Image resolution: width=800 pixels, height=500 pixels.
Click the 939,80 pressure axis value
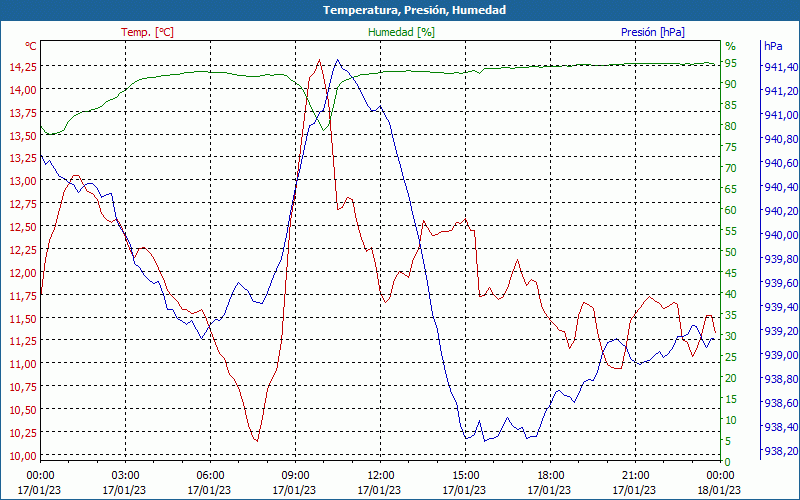pyautogui.click(x=781, y=259)
